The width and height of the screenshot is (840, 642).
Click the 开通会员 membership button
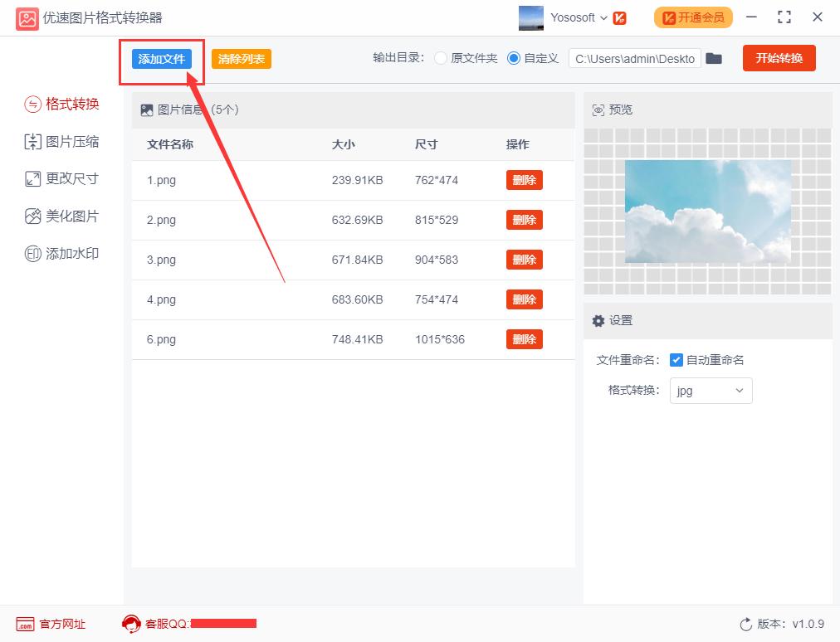coord(692,17)
